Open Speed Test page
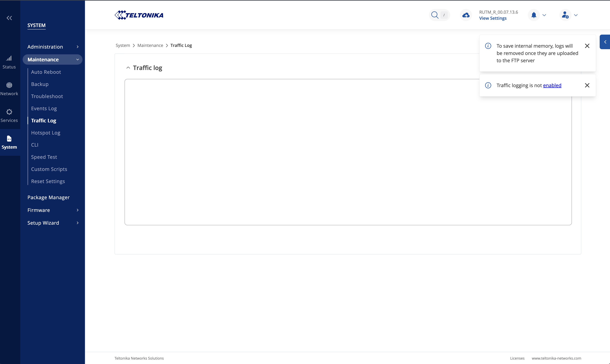This screenshot has height=364, width=610. [x=44, y=157]
